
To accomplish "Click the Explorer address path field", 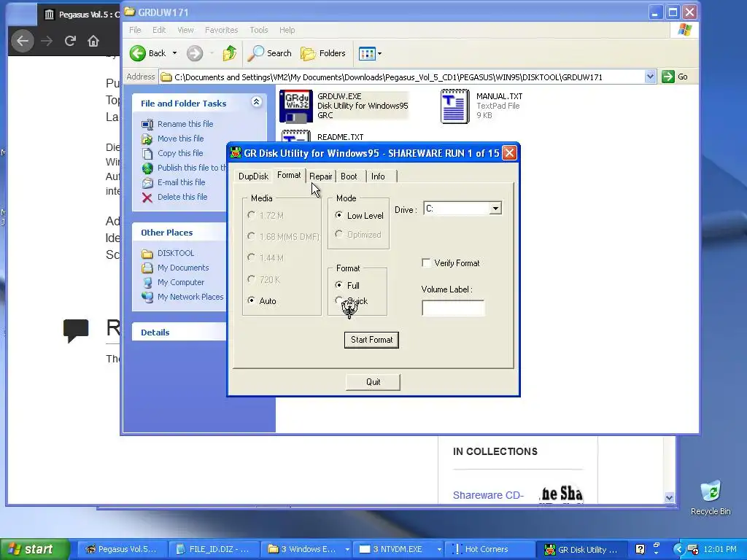I will pyautogui.click(x=409, y=77).
